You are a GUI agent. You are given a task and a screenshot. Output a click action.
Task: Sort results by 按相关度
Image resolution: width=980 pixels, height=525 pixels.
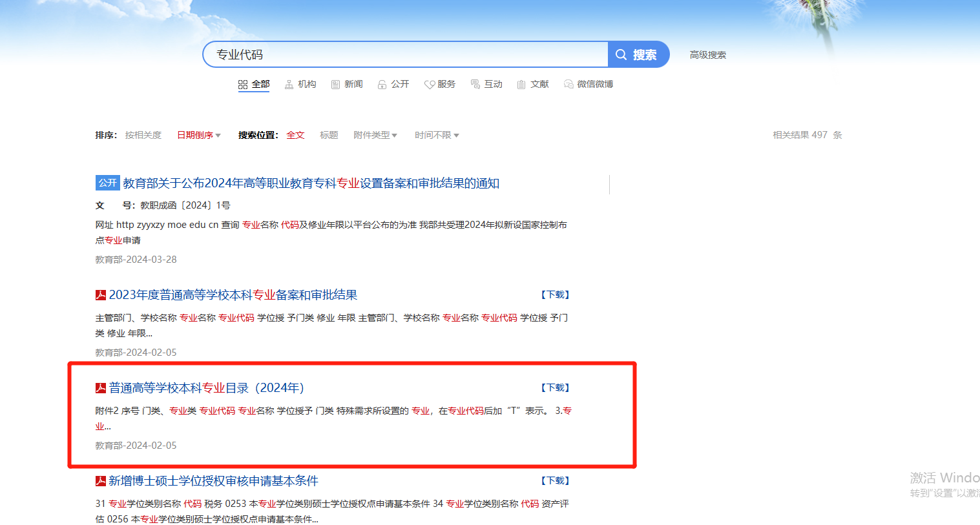(143, 135)
